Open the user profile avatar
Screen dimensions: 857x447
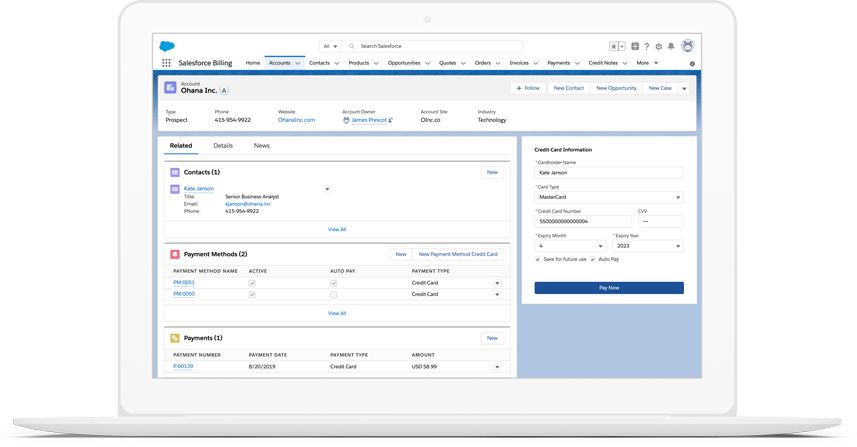[x=688, y=46]
